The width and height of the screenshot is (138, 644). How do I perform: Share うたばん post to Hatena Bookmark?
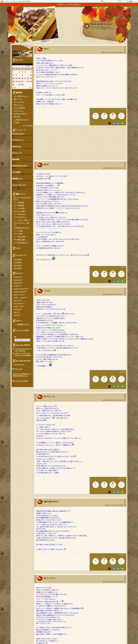pyautogui.click(x=118, y=387)
